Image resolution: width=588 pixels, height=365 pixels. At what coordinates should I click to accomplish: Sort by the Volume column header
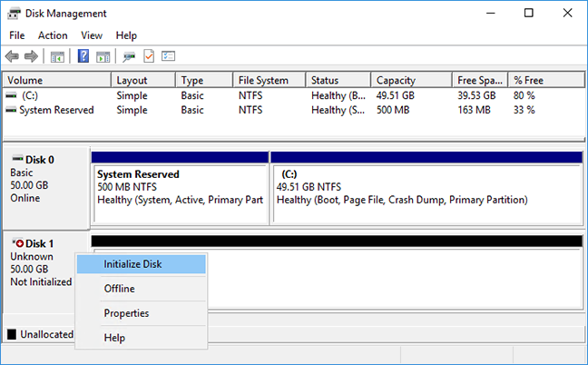pyautogui.click(x=57, y=80)
